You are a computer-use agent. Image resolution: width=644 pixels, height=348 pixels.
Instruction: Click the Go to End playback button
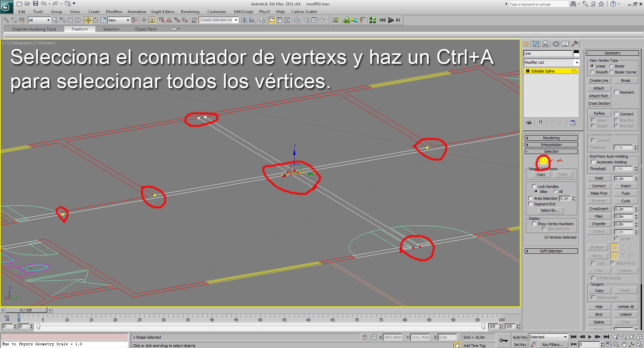pos(606,337)
